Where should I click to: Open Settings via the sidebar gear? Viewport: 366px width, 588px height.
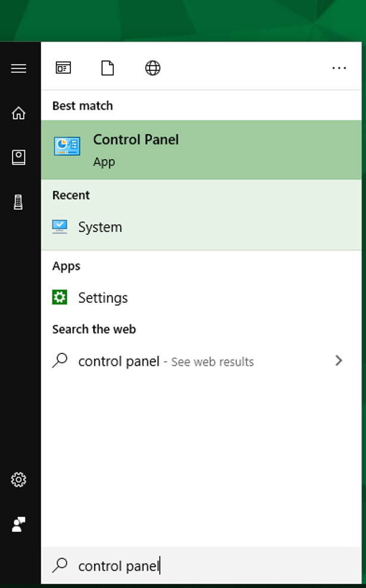coord(18,480)
